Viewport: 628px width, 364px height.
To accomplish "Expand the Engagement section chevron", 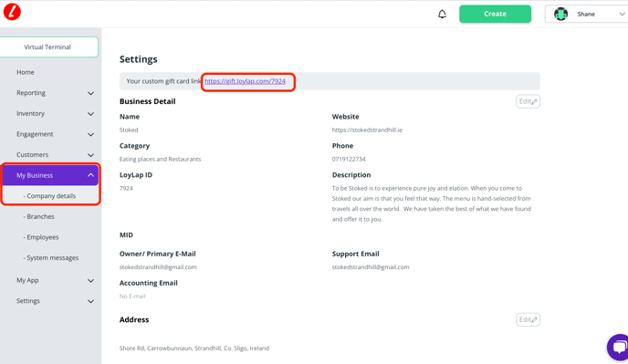I will coord(91,134).
